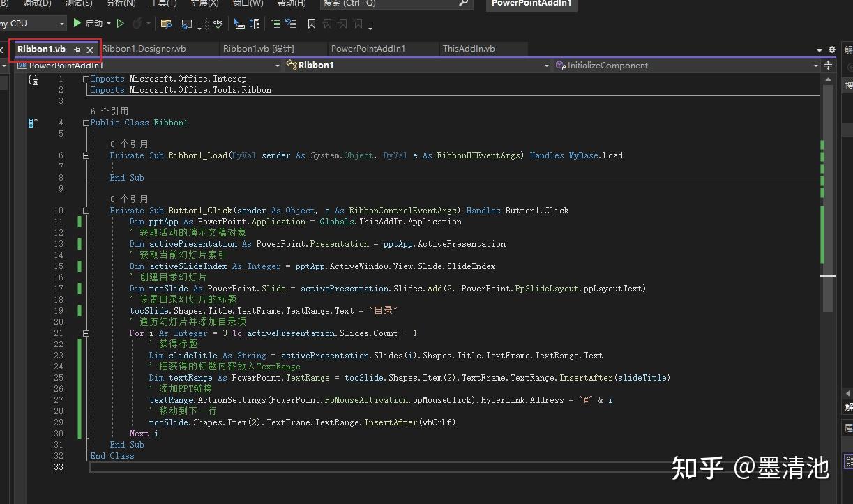Click the gear icon on the tab strip
Image resolution: width=853 pixels, height=504 pixels.
[x=832, y=49]
